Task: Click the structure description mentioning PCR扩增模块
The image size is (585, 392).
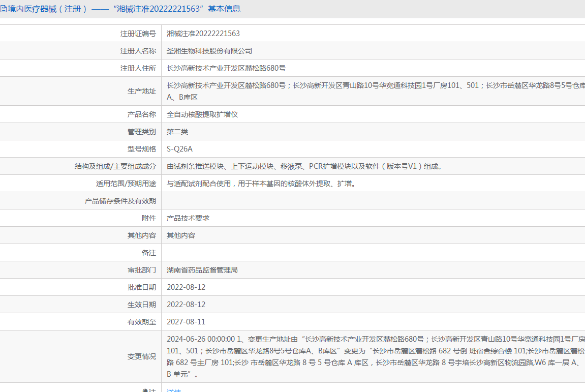Action: (304, 166)
